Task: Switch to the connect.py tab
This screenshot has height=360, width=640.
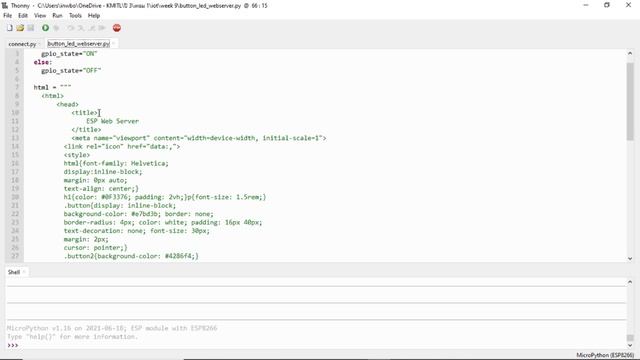Action: tap(22, 44)
